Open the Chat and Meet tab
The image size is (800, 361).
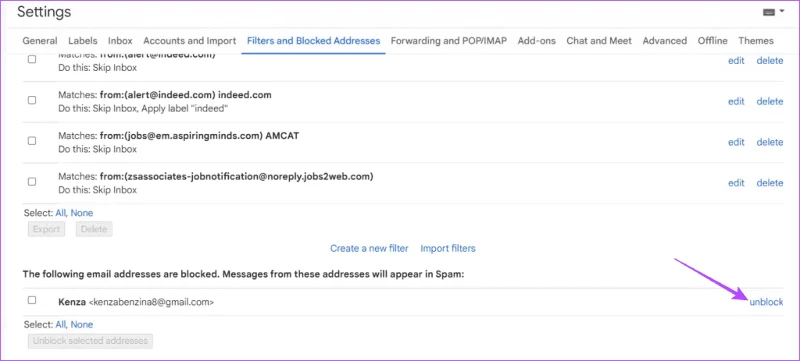599,41
